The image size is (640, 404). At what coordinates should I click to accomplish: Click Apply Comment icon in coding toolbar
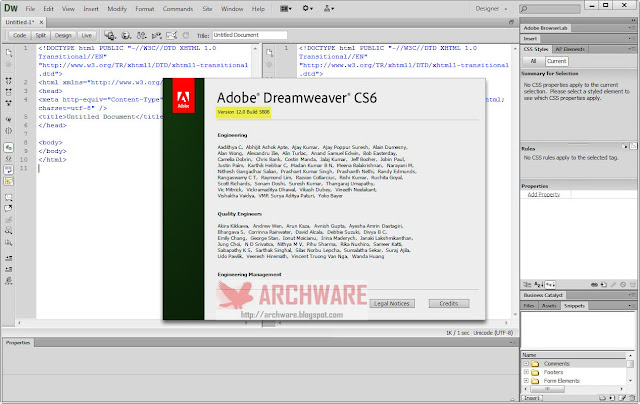pyautogui.click(x=9, y=198)
